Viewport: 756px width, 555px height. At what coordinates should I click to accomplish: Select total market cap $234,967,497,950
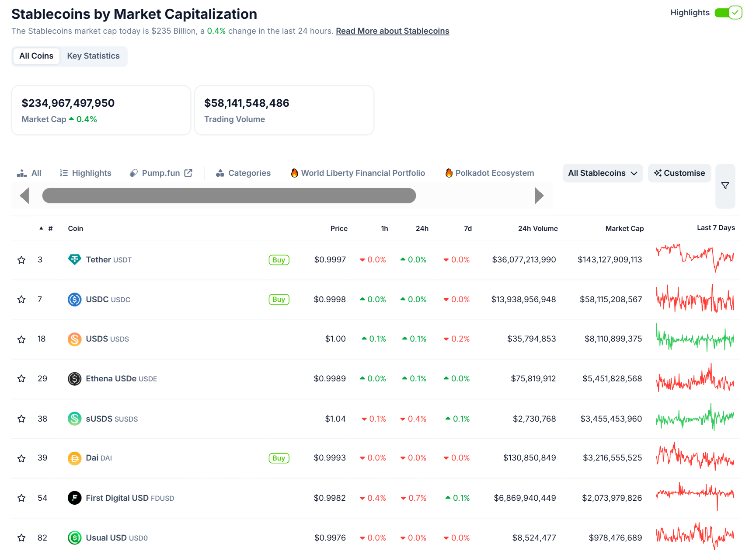pos(68,103)
